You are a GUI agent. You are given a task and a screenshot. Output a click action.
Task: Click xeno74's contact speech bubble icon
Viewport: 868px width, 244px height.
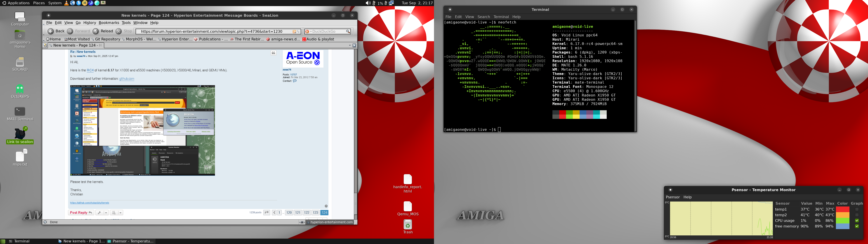pos(295,81)
